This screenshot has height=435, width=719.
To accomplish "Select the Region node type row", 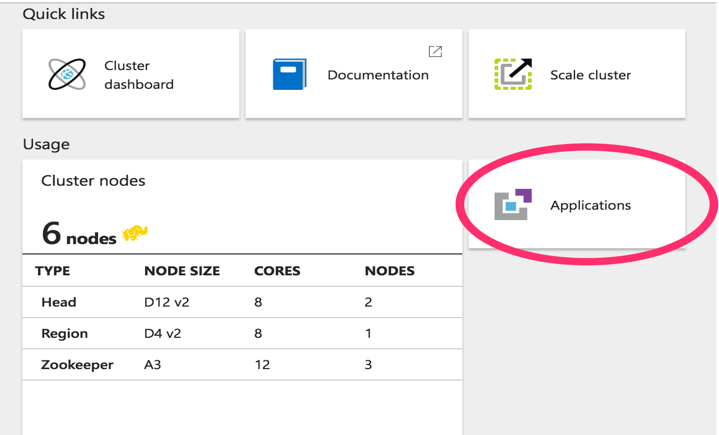I will (x=64, y=334).
